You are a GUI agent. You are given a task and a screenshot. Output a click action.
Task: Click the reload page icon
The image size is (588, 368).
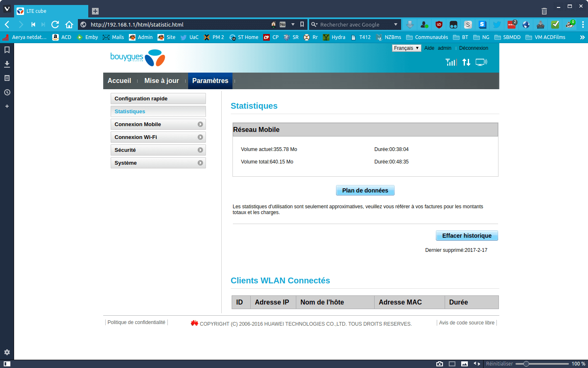(x=55, y=24)
